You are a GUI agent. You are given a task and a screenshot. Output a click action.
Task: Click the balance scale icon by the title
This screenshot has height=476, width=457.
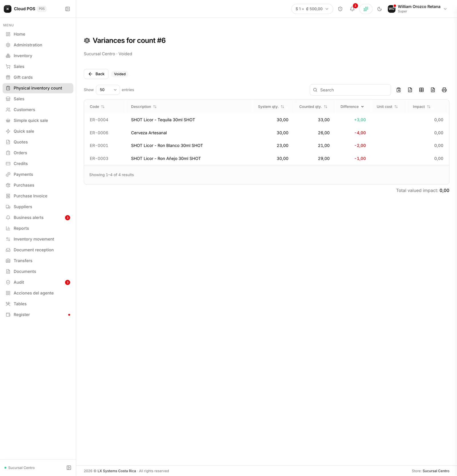(x=87, y=41)
